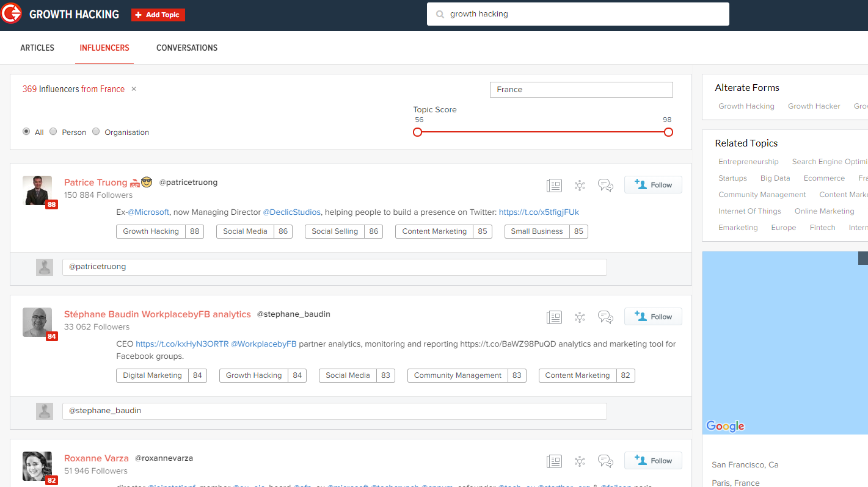Switch to the Articles tab
868x487 pixels.
tap(37, 48)
